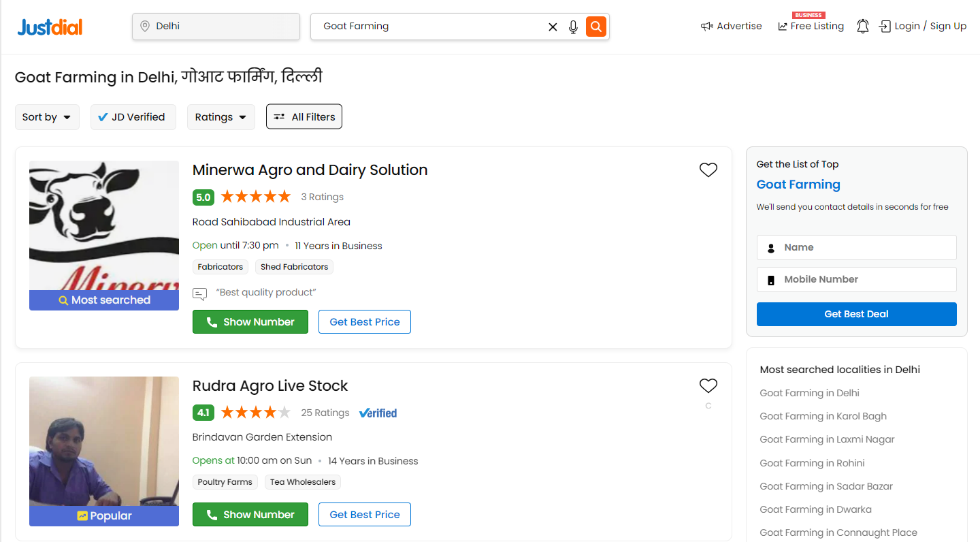The width and height of the screenshot is (980, 542).
Task: Click the orange search magnifier button
Action: pos(596,27)
